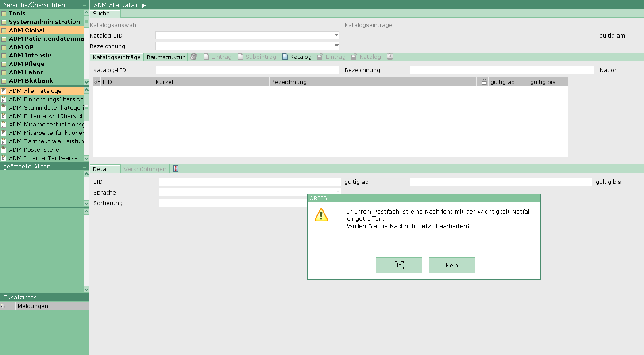
Task: Click clipboard icon beside ADM Alle Kataloge
Action: pyautogui.click(x=4, y=91)
